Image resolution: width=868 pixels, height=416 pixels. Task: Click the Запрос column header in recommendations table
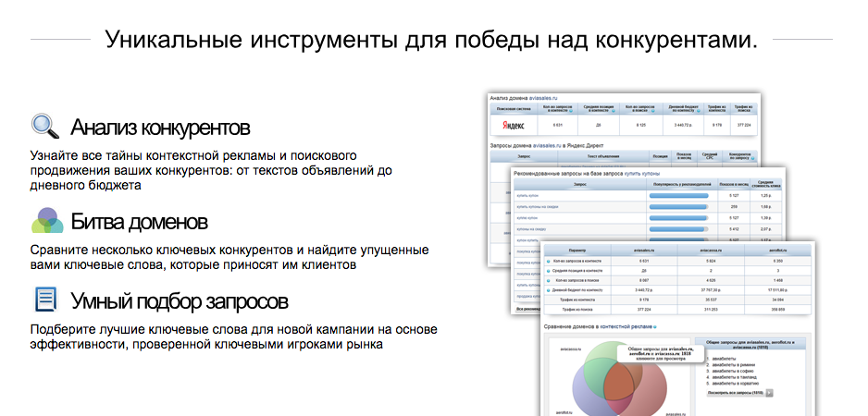tap(579, 183)
